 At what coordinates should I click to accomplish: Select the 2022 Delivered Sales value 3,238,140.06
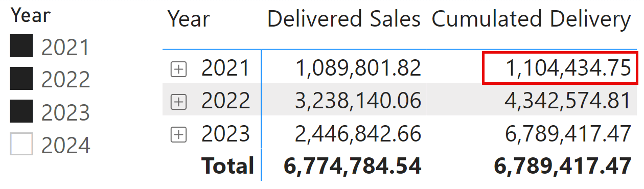358,101
